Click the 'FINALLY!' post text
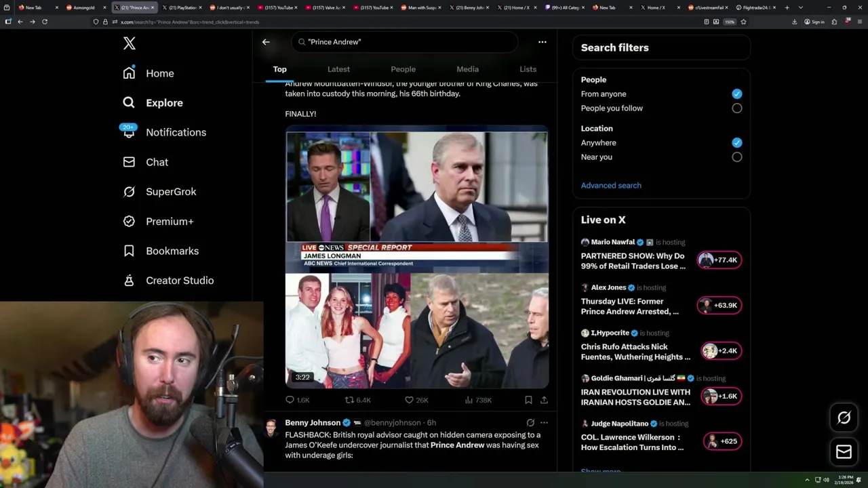Image resolution: width=868 pixels, height=488 pixels. coord(300,114)
